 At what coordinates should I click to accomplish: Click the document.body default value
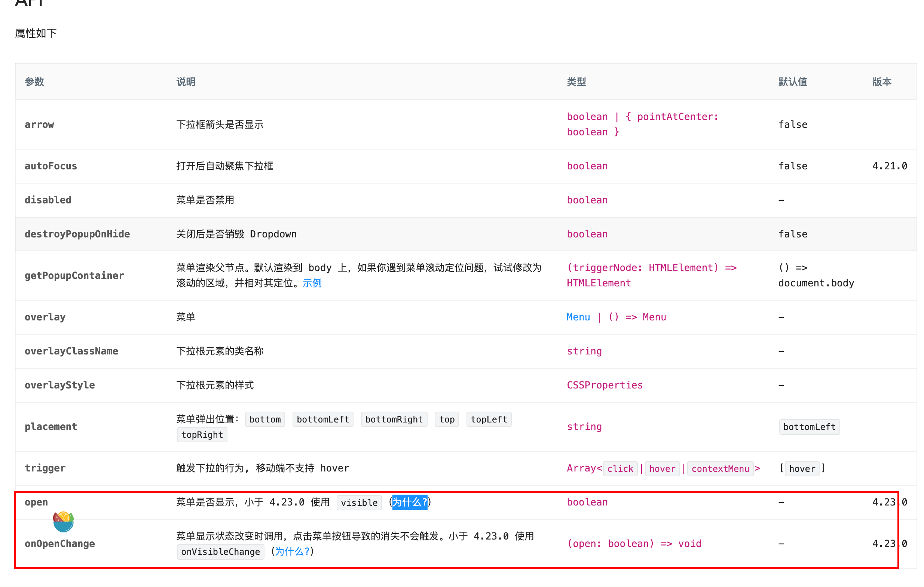pos(816,283)
